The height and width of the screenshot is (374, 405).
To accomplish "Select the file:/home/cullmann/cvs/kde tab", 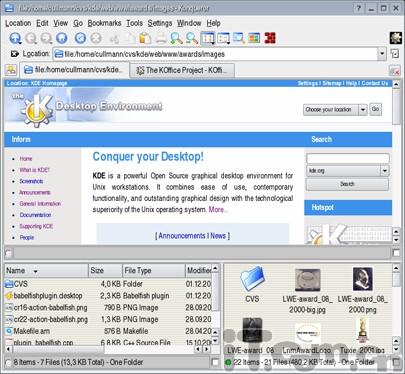I will click(74, 70).
